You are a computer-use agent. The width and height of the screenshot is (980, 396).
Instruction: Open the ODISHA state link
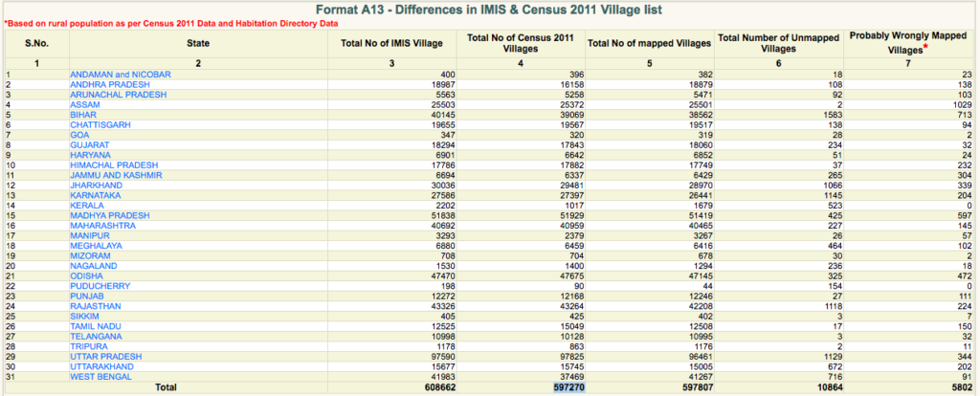[85, 276]
